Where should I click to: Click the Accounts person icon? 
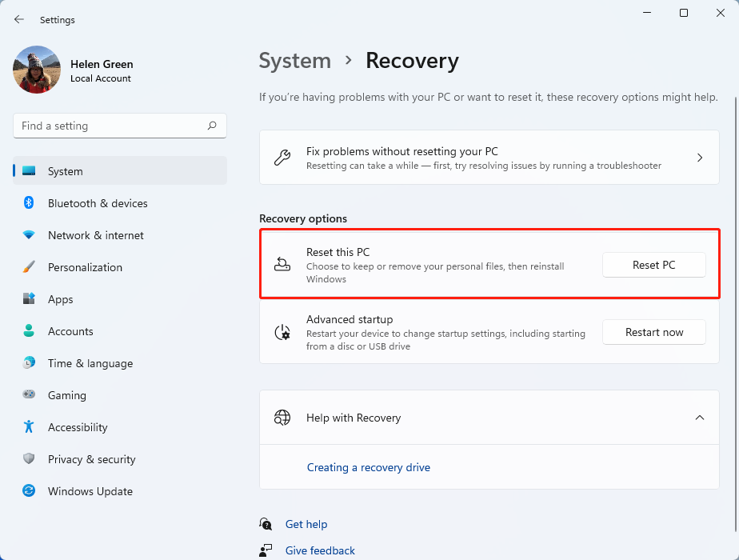point(29,331)
